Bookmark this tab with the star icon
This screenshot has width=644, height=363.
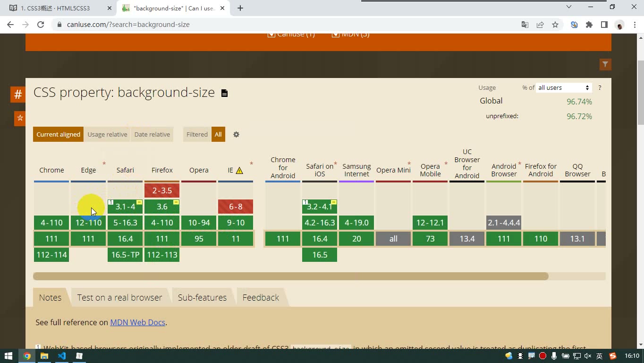[555, 25]
